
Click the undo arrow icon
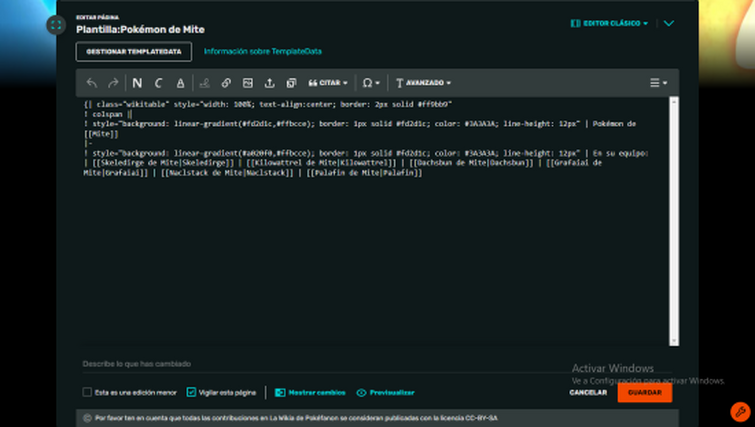click(x=91, y=83)
